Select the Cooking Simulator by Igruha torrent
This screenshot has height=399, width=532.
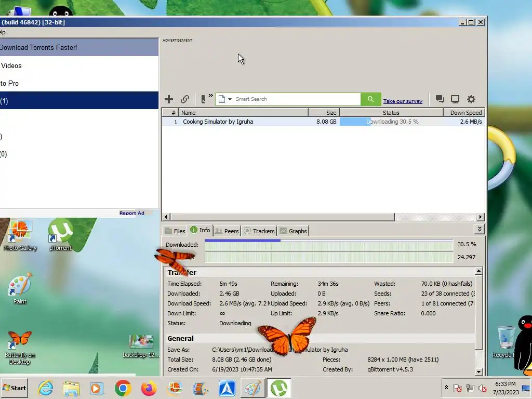218,122
